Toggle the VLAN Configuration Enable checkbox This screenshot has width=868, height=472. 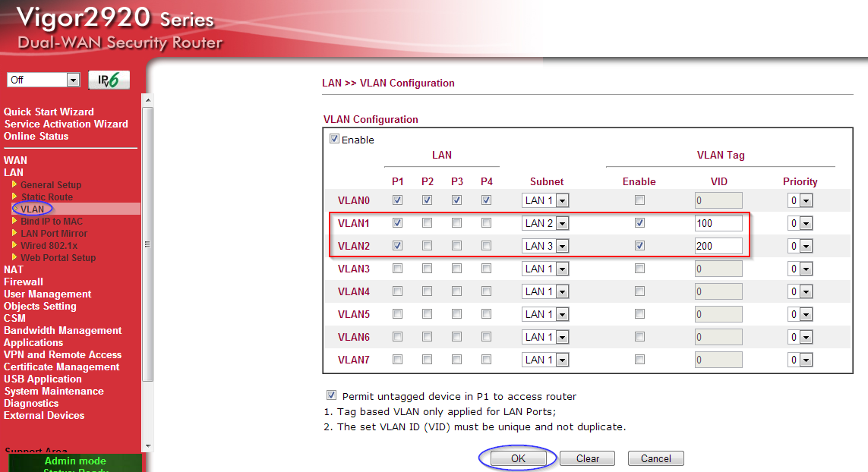click(x=334, y=140)
